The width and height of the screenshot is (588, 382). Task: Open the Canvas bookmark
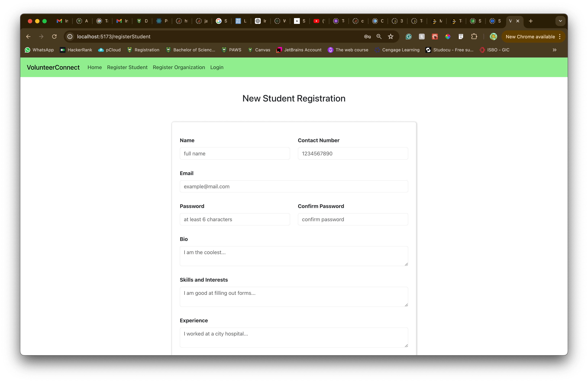tap(259, 50)
